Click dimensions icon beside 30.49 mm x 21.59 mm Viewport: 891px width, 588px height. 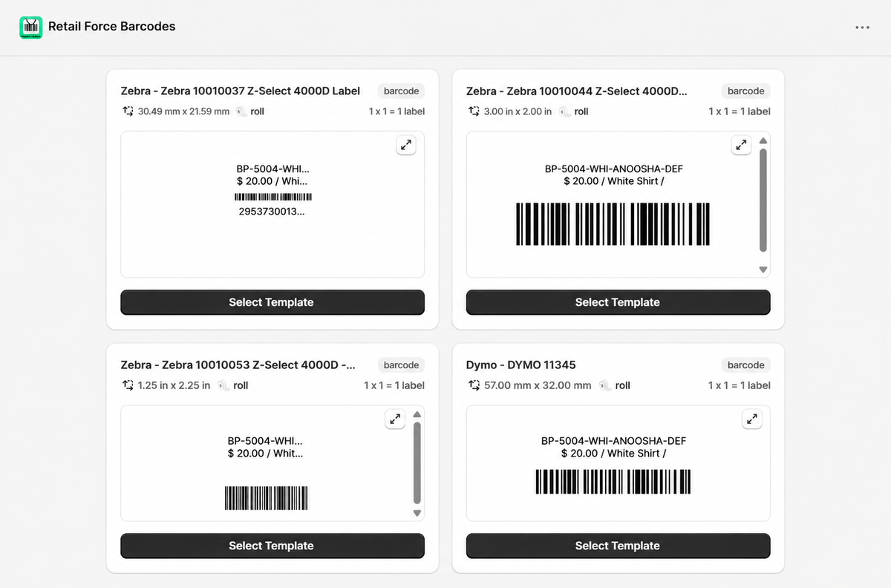128,111
